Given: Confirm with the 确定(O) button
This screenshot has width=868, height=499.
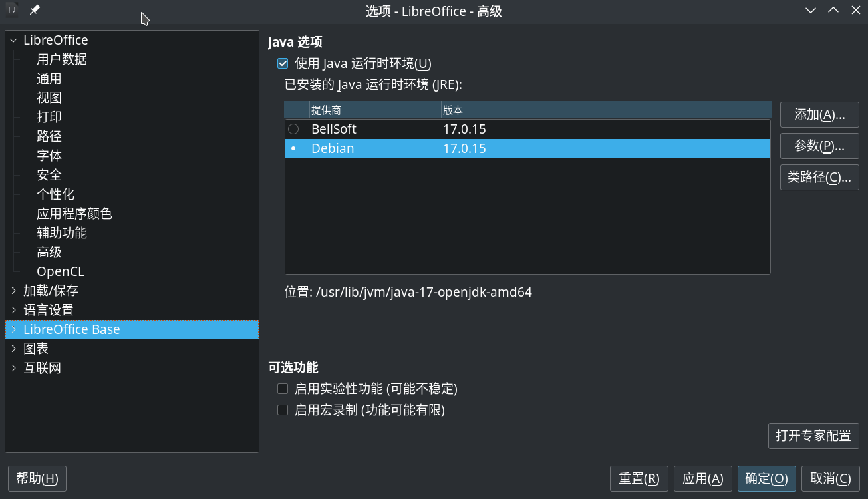Looking at the screenshot, I should (x=767, y=478).
